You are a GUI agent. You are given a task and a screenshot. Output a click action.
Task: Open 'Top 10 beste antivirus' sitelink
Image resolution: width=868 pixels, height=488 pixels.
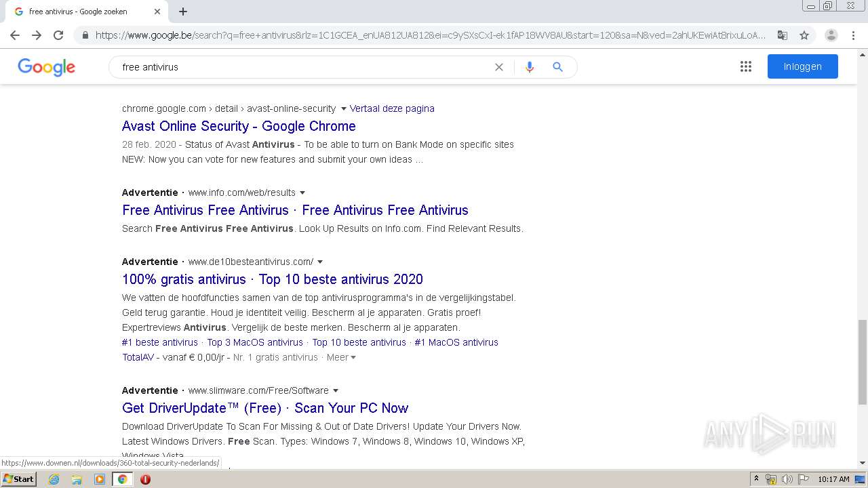359,342
